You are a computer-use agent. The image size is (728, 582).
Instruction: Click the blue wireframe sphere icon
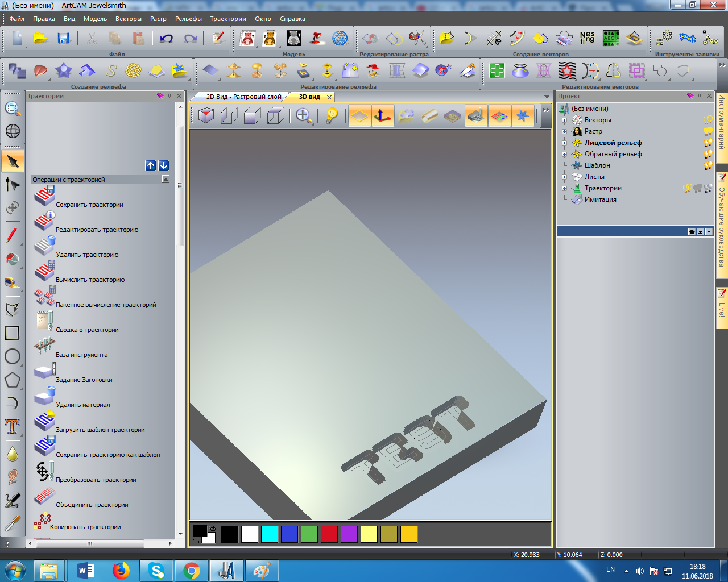[340, 39]
